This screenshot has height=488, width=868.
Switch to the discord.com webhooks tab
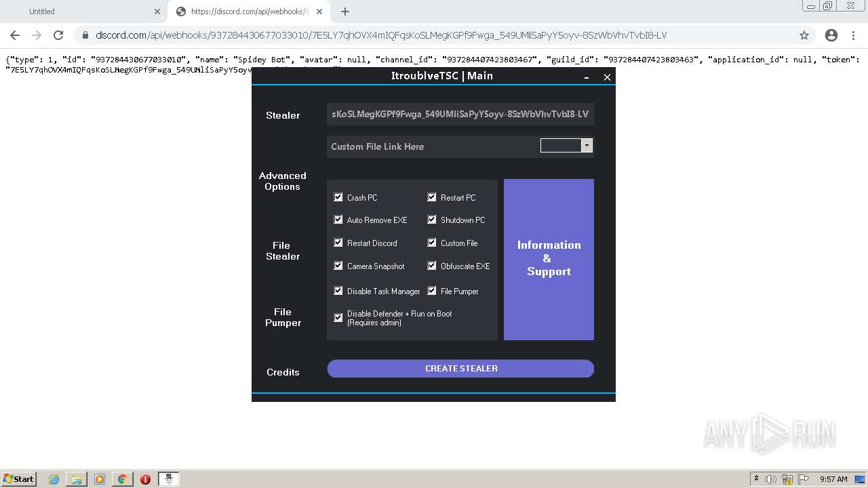[x=248, y=12]
